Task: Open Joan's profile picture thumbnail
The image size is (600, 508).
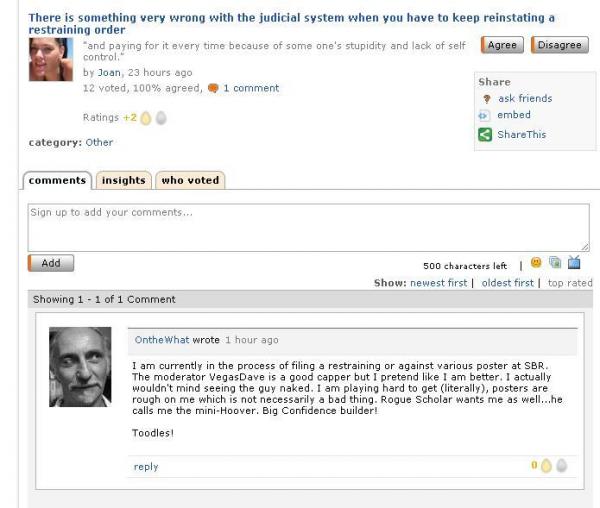Action: [x=51, y=59]
